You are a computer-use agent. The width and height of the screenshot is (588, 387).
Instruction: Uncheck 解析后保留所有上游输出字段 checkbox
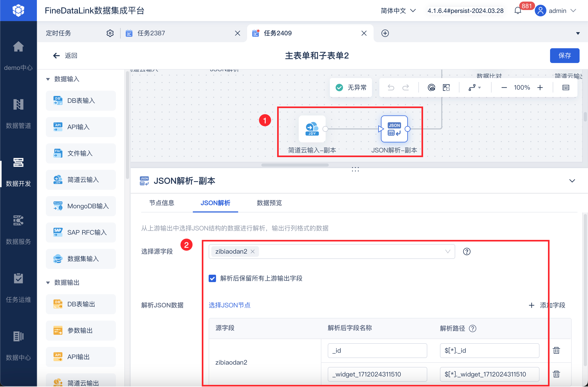[212, 278]
